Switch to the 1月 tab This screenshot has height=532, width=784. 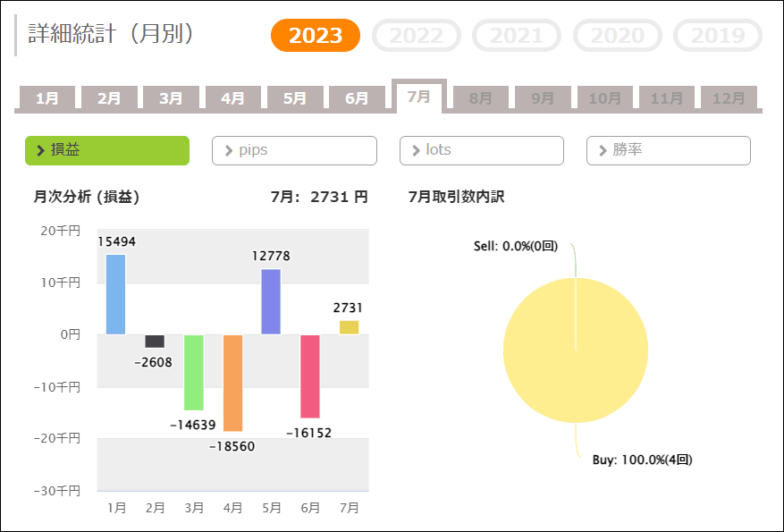pyautogui.click(x=46, y=98)
